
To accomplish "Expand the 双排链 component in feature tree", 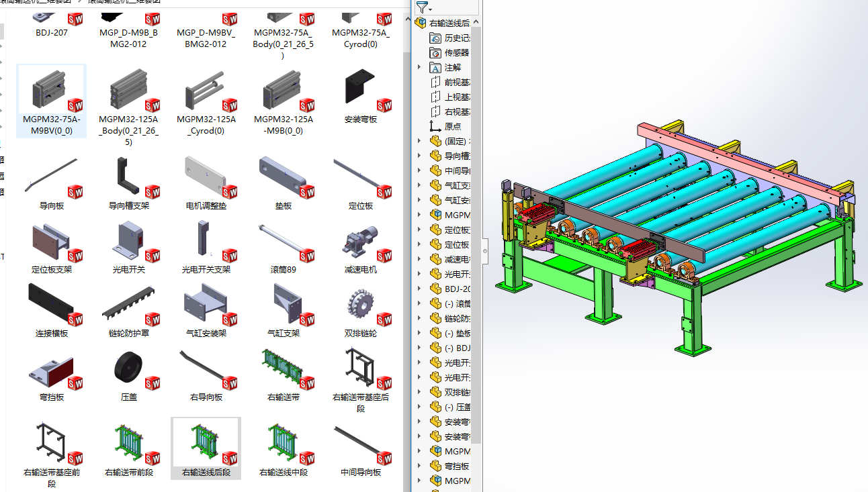I will click(x=419, y=392).
